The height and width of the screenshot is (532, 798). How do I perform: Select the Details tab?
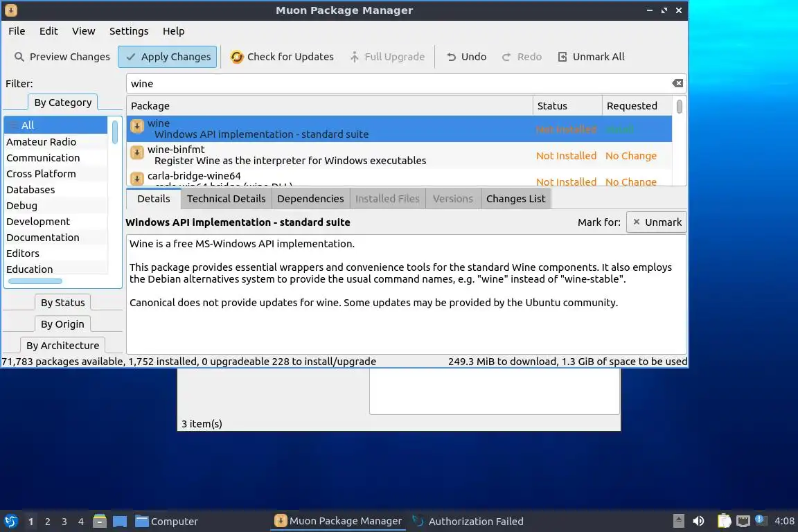[154, 199]
